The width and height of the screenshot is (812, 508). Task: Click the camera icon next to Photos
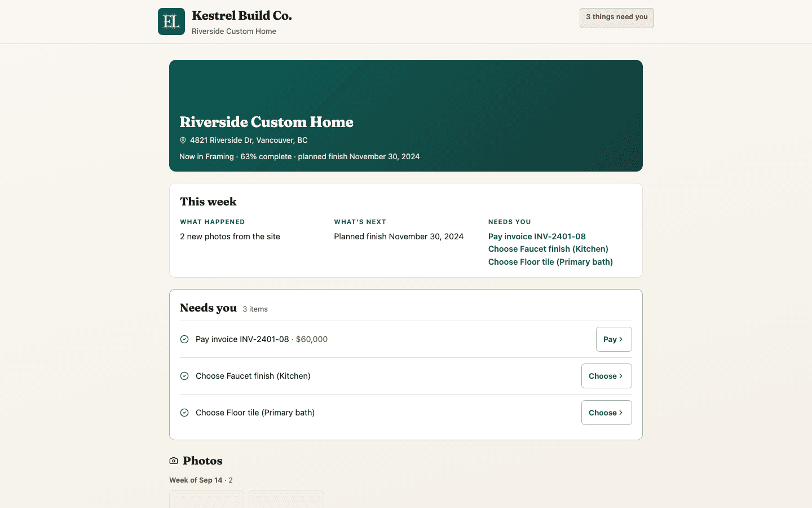[x=174, y=461]
